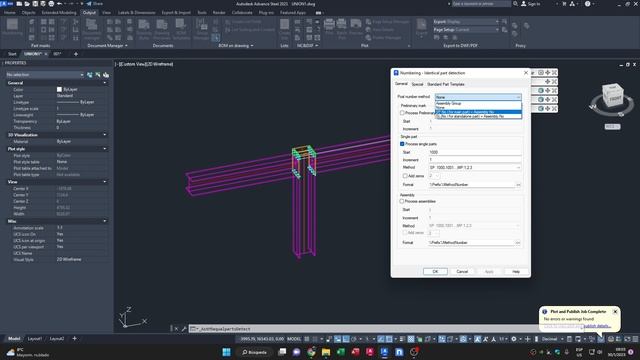Click Select Objects icon in Properties panel
This screenshot has height=360, width=640.
(98, 75)
